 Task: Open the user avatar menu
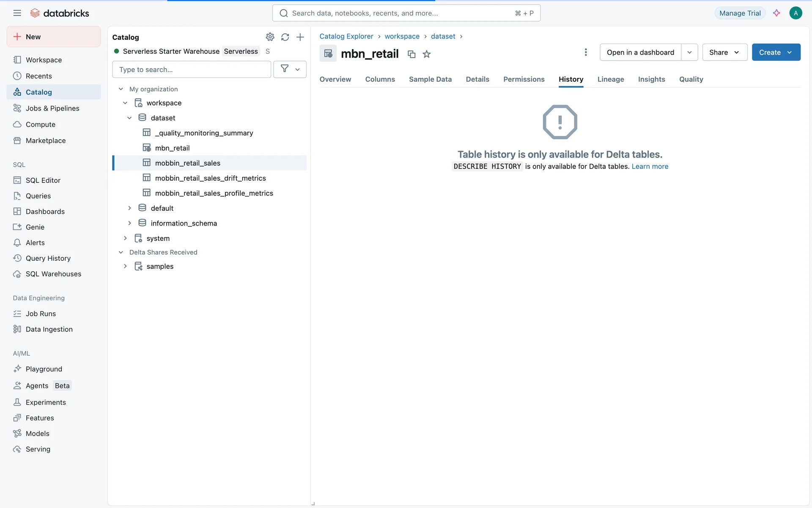point(796,13)
